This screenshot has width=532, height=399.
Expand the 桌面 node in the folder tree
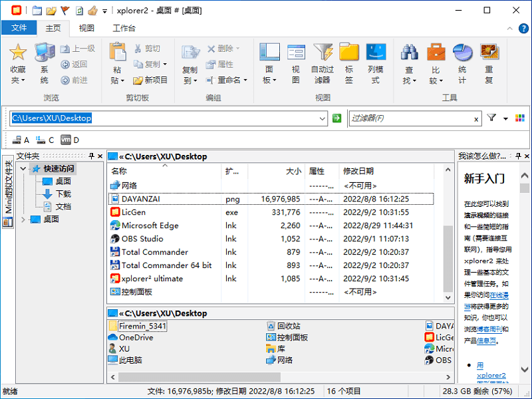(23, 219)
